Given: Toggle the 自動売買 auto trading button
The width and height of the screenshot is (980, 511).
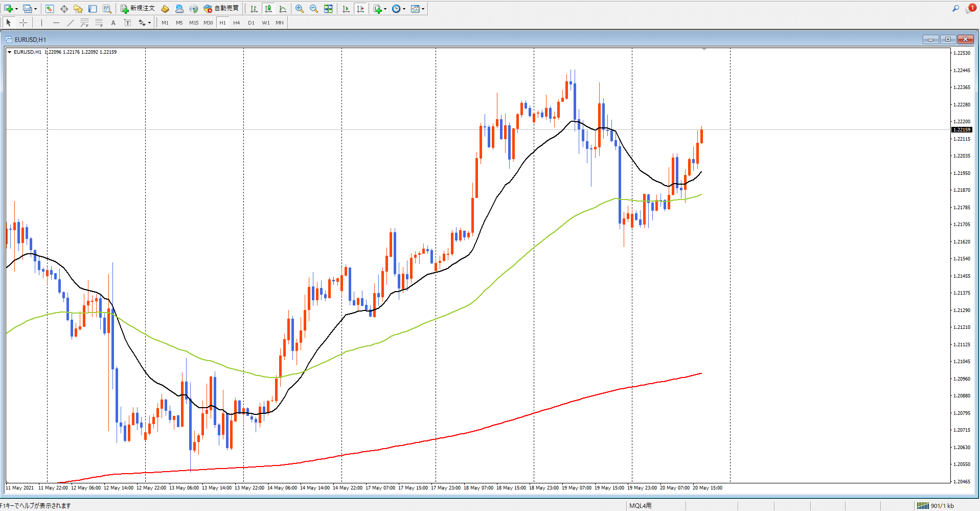Looking at the screenshot, I should [x=221, y=9].
